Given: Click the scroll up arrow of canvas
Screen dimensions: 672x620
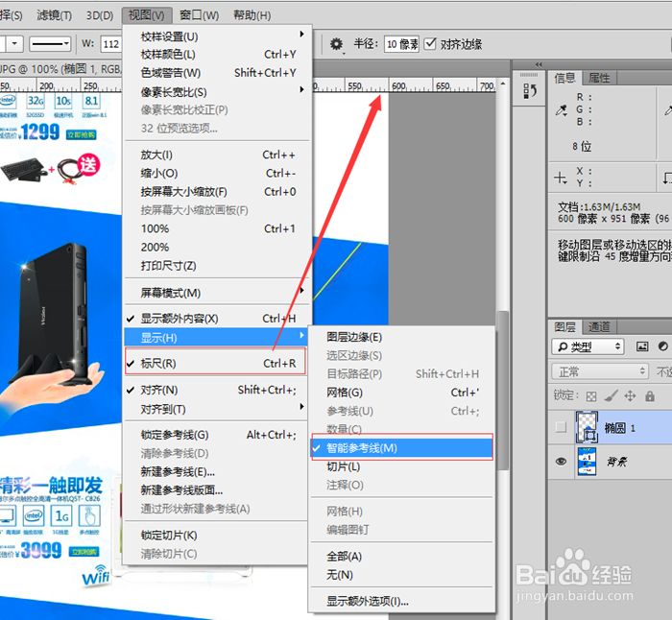Looking at the screenshot, I should click(x=503, y=83).
